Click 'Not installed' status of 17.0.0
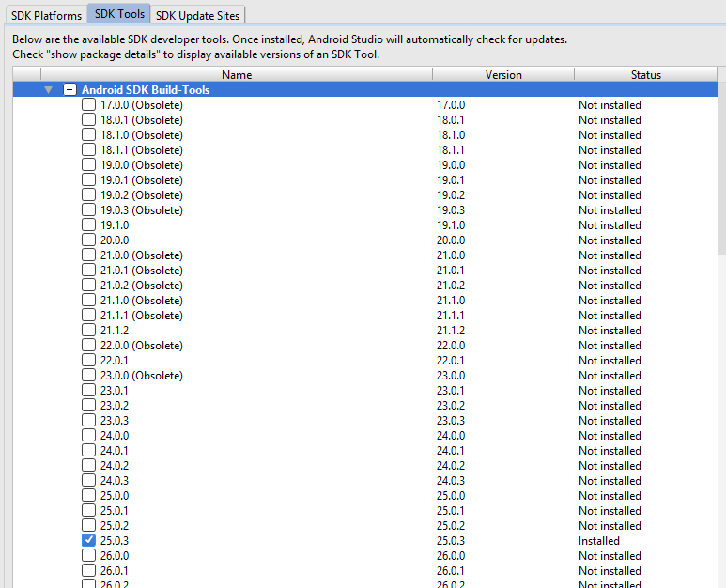Image resolution: width=726 pixels, height=588 pixels. 610,105
